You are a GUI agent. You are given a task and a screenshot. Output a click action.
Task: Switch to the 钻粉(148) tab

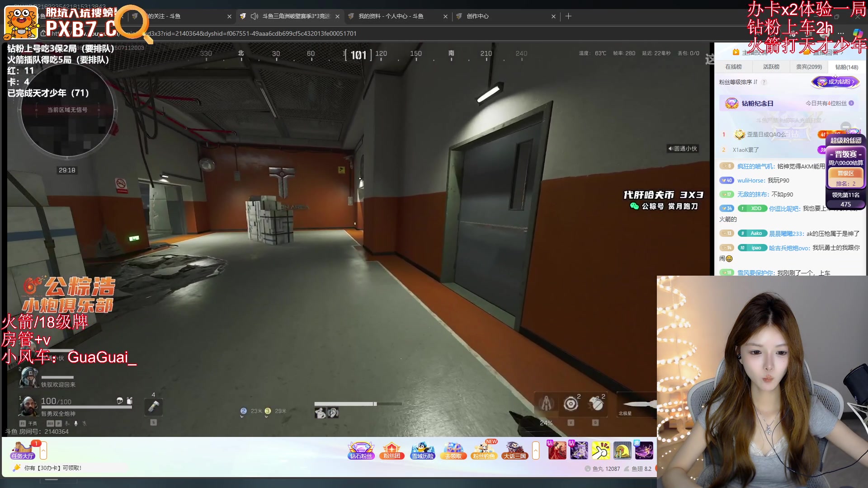coord(846,67)
